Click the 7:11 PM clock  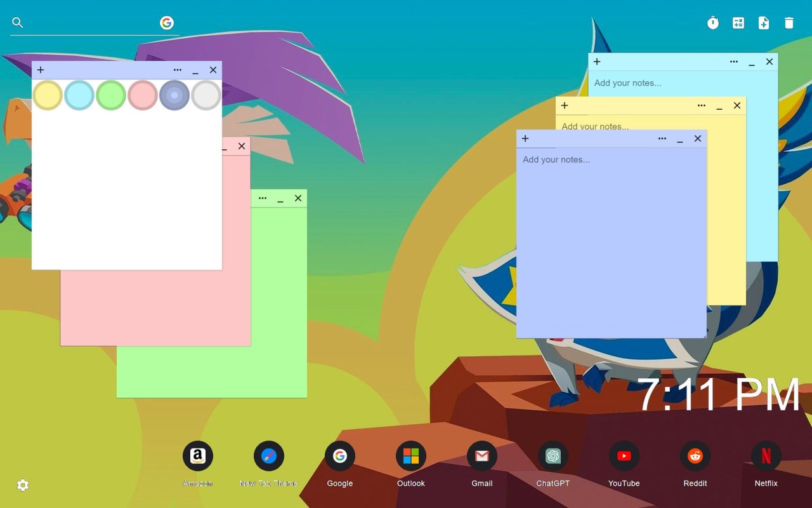[718, 394]
